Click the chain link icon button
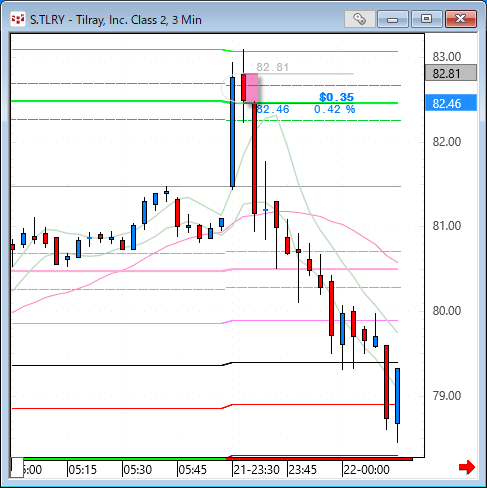Viewport: 487px width, 488px height. 359,19
